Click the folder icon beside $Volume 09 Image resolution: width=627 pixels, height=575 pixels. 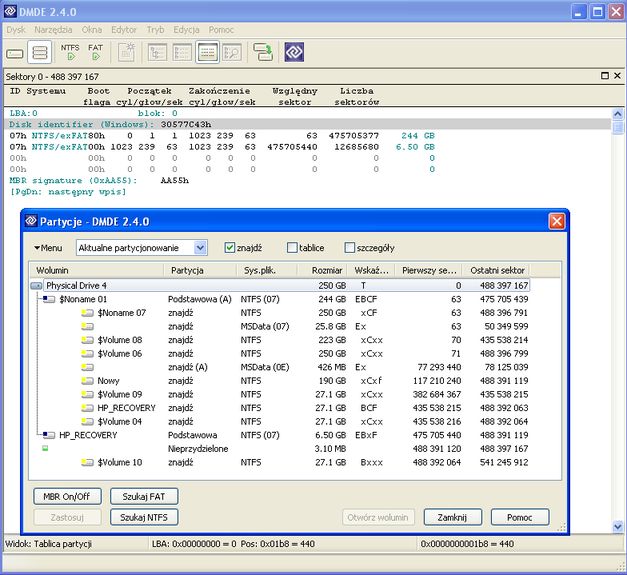coord(88,394)
